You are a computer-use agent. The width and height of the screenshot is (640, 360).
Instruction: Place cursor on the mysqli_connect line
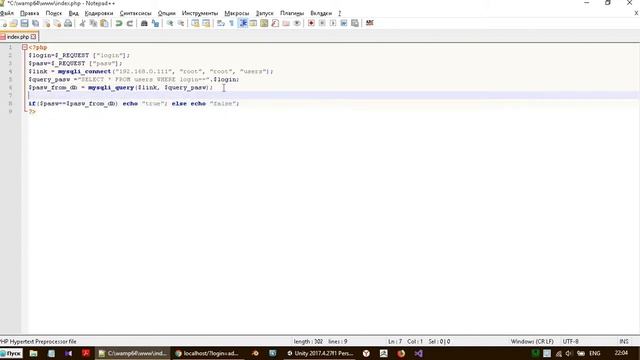[x=151, y=71]
